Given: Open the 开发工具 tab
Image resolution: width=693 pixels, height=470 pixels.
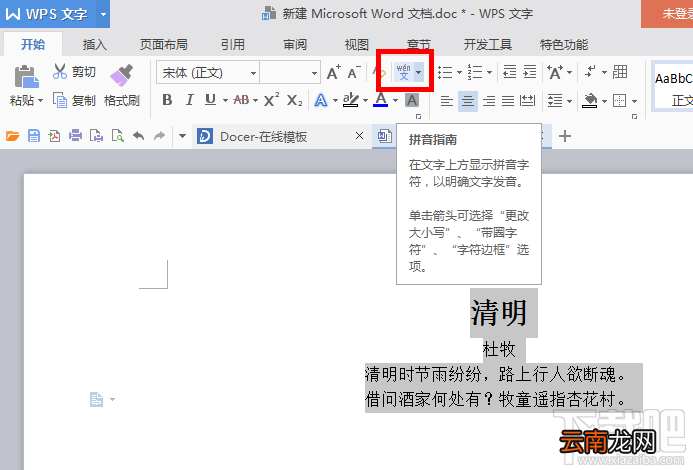Looking at the screenshot, I should click(487, 44).
